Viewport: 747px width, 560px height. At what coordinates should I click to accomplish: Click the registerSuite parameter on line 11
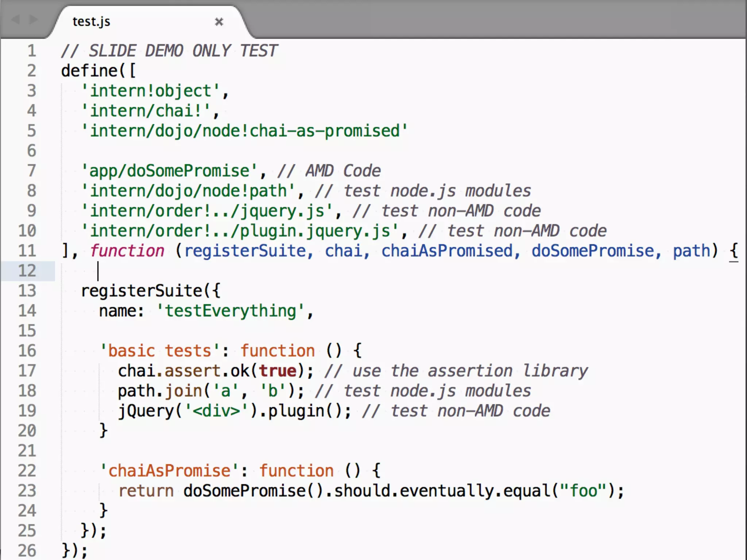click(245, 251)
